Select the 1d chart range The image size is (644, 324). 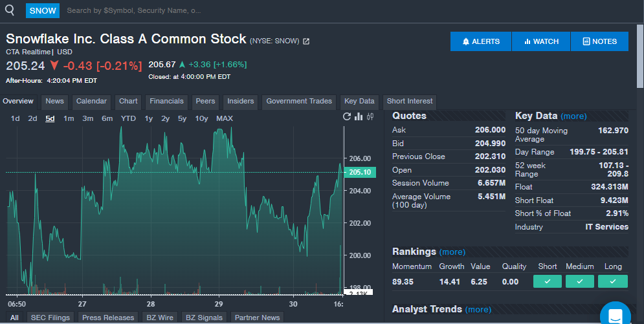(15, 118)
